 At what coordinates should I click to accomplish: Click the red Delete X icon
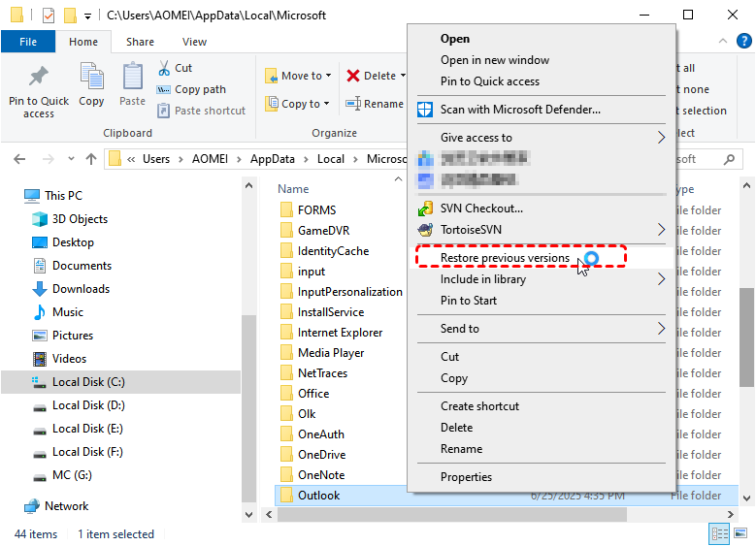point(353,76)
